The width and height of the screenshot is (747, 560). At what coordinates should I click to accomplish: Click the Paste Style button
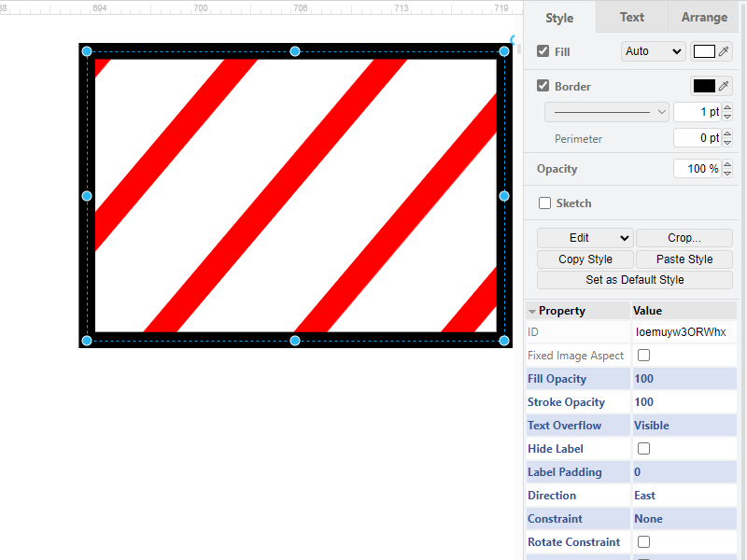click(x=684, y=259)
